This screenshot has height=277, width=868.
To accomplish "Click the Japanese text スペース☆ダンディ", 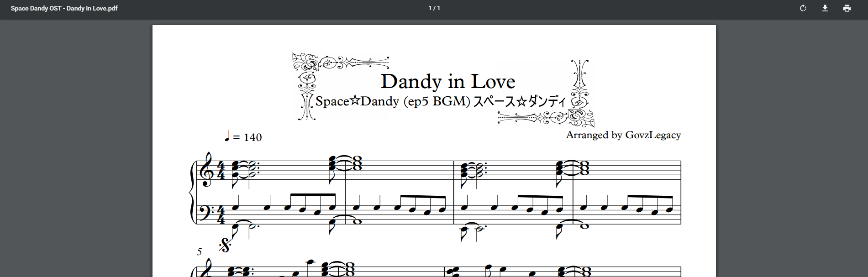I will coord(519,101).
